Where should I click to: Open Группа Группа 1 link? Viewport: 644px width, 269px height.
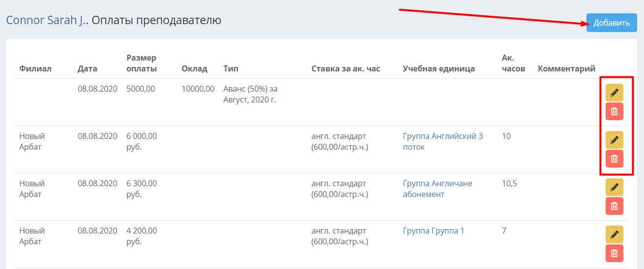433,231
